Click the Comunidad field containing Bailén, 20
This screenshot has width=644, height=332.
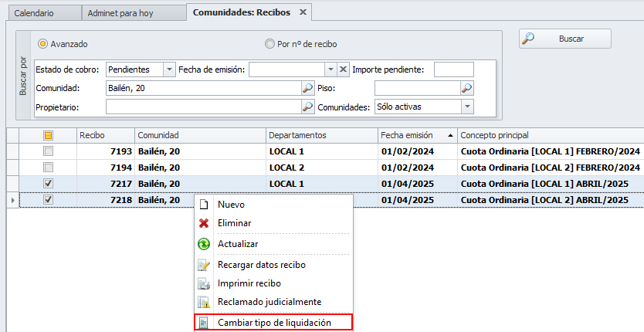tap(204, 88)
